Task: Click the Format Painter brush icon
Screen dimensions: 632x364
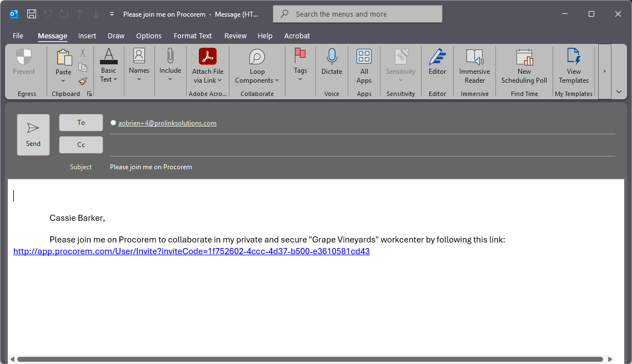Action: click(83, 81)
